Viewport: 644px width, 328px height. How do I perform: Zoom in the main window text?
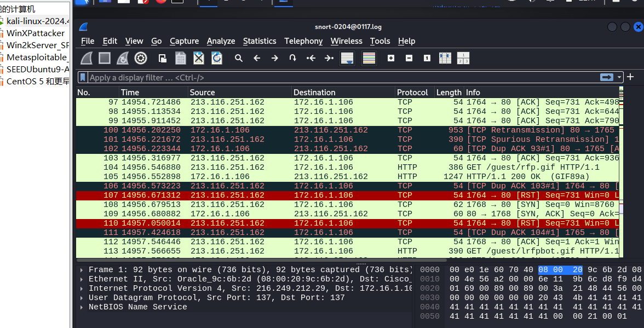click(391, 58)
